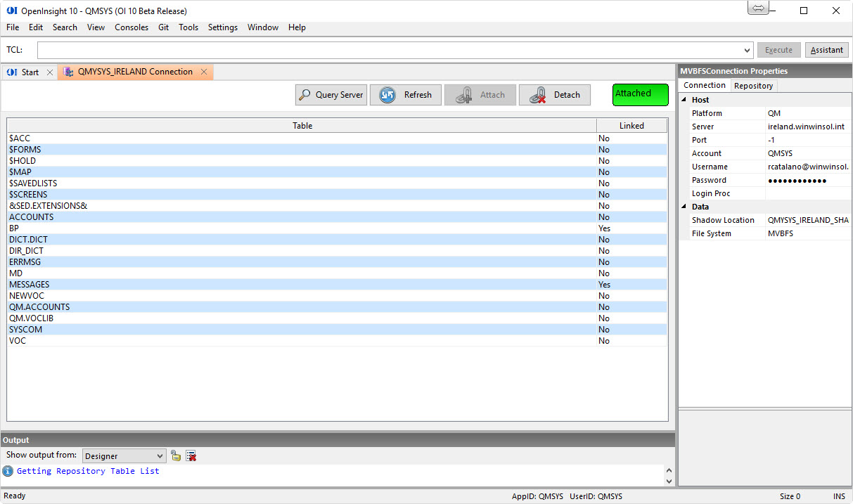Open the File menu

coord(13,27)
